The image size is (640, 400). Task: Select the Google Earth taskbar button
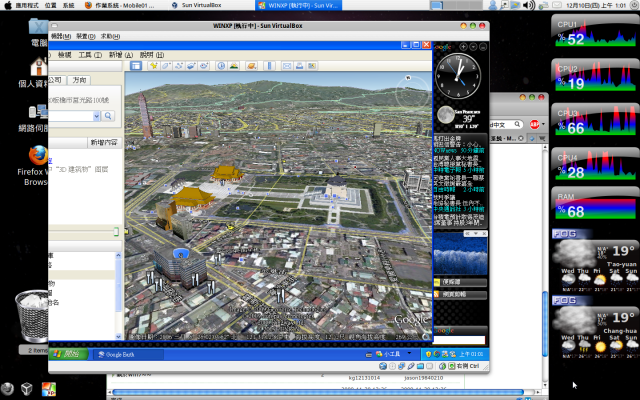tap(128, 354)
